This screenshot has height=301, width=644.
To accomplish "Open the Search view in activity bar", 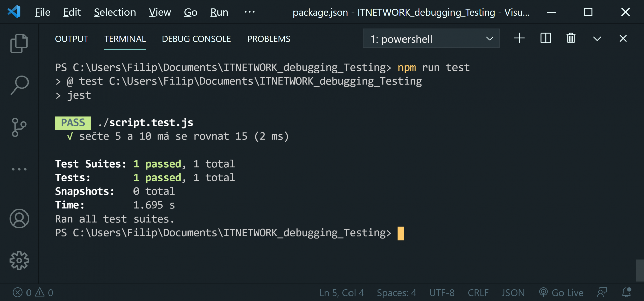I will pos(19,85).
